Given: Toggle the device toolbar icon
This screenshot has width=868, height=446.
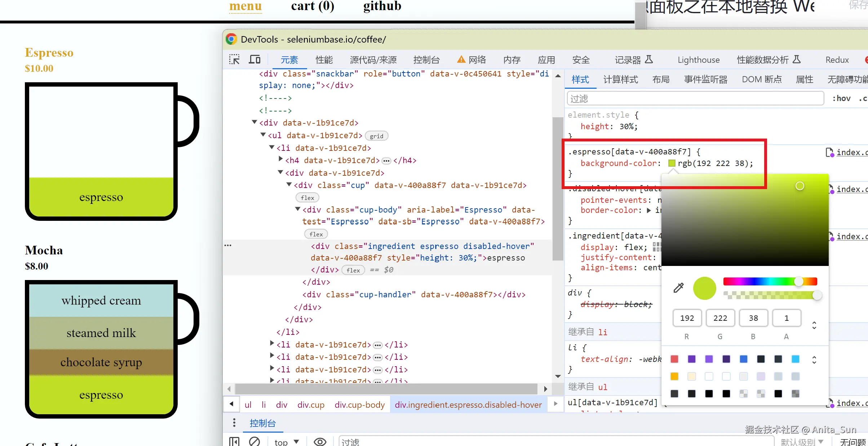Looking at the screenshot, I should coord(254,60).
